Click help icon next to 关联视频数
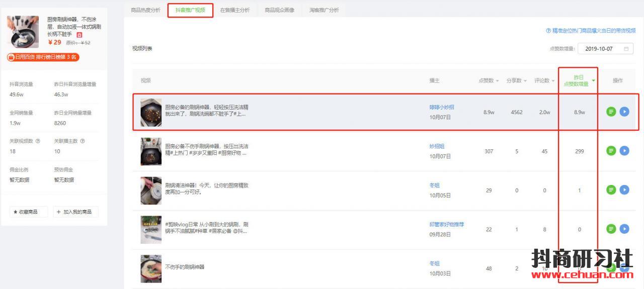 [x=38, y=141]
